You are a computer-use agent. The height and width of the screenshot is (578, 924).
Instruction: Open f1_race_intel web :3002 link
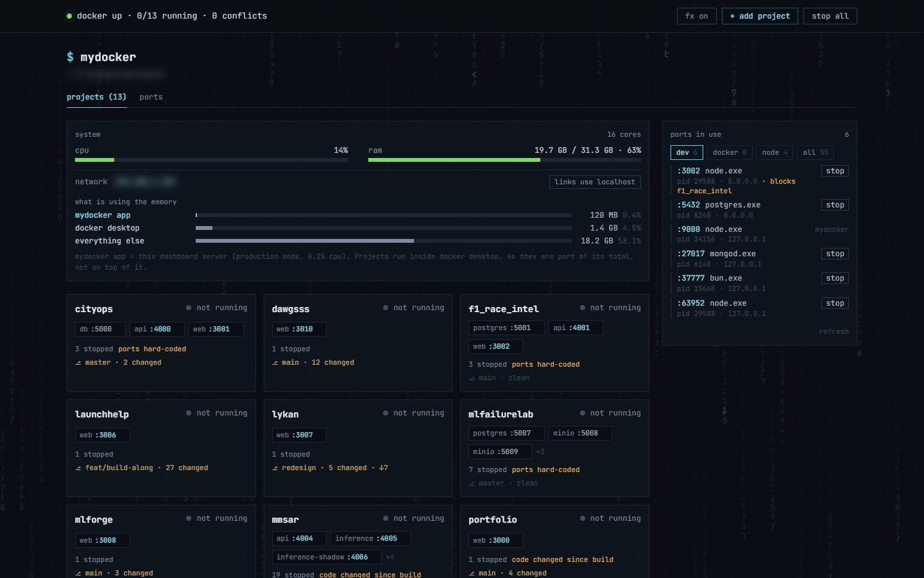[x=496, y=346]
